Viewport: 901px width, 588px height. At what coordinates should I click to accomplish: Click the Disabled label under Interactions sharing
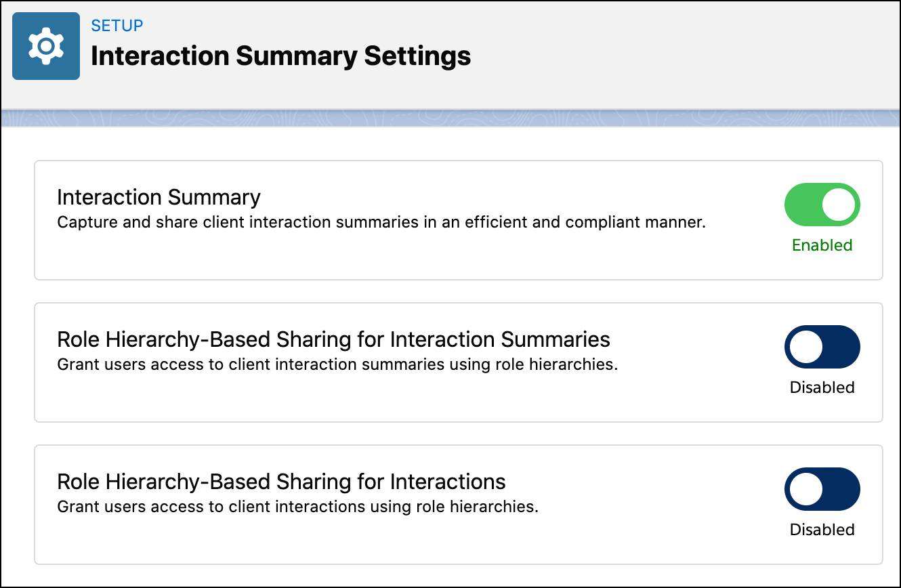[x=822, y=530]
